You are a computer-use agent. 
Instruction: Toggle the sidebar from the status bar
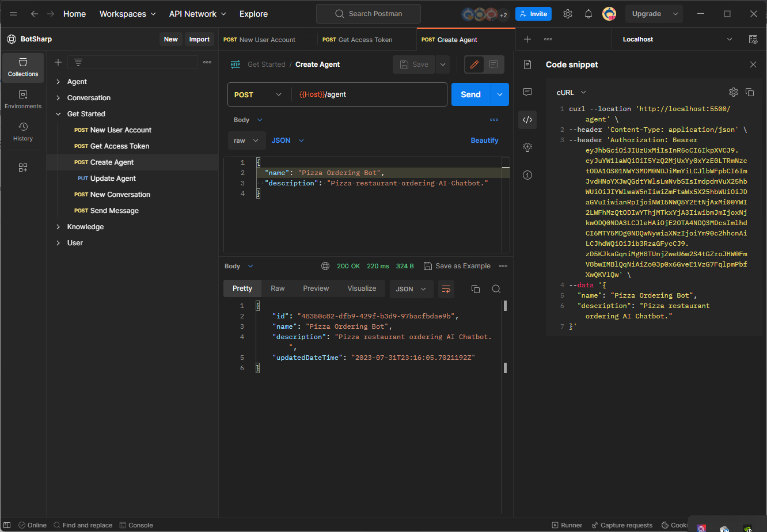(x=7, y=525)
